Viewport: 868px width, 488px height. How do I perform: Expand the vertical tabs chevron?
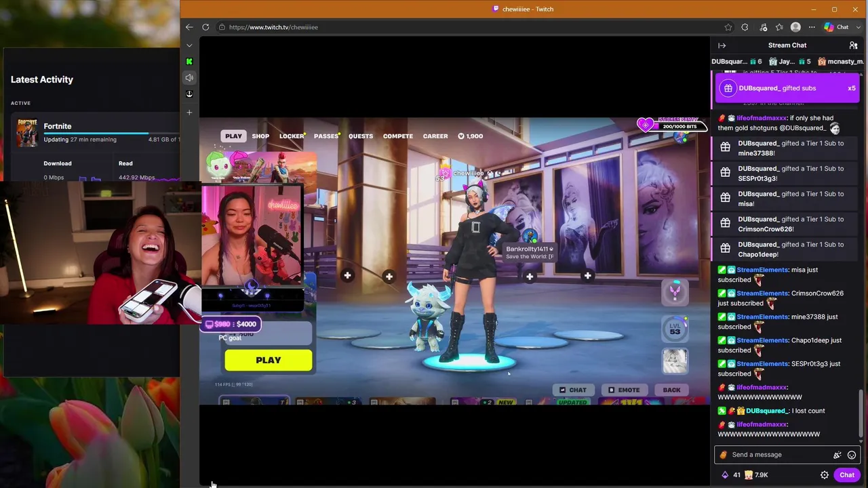click(189, 45)
